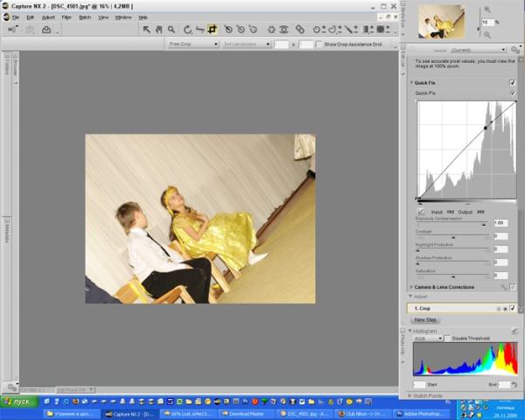Expand the Watch Points panel
The width and height of the screenshot is (525, 420).
click(x=409, y=395)
